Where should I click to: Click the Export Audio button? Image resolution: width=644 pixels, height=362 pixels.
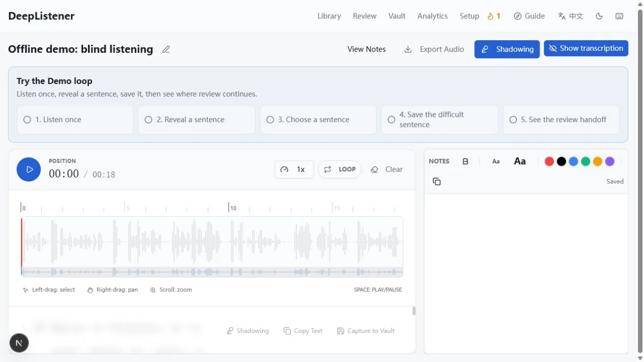(x=434, y=49)
